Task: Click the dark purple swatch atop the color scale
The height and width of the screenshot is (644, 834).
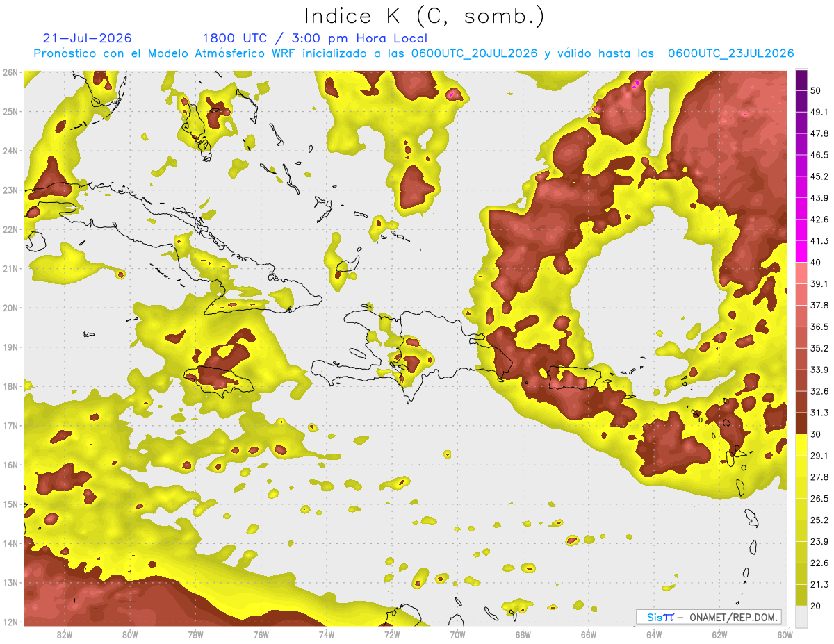Action: coord(801,80)
